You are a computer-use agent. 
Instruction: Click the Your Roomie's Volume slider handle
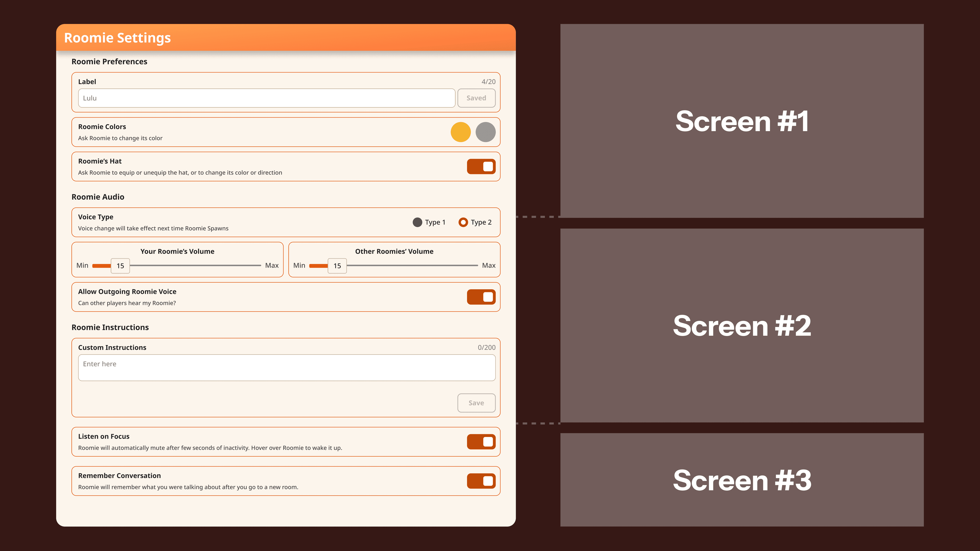(x=120, y=266)
